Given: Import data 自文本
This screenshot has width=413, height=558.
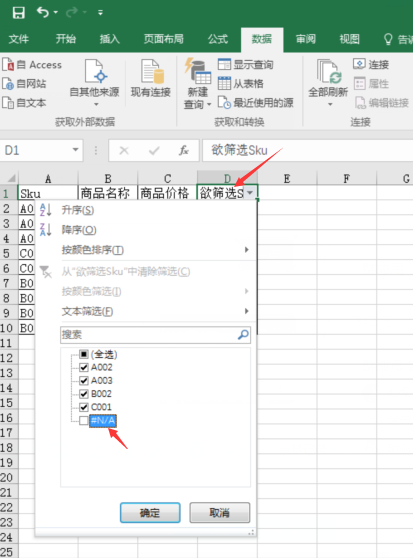Looking at the screenshot, I should [24, 103].
